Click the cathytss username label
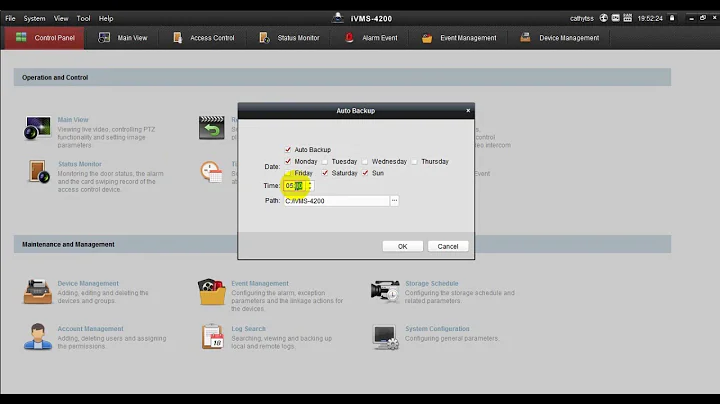Viewport: 720px width, 404px height. pyautogui.click(x=582, y=18)
